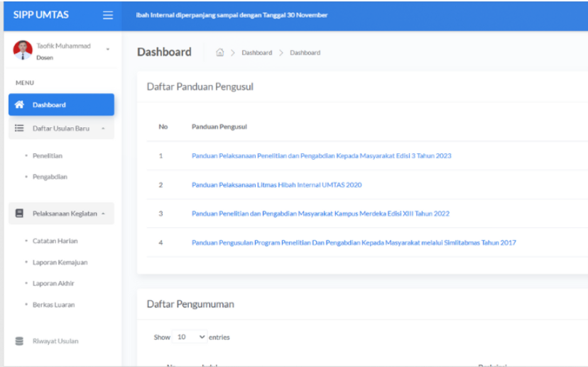Open Panduan Pelaksanaan Litmas Hibah Internal UMTAS 2020
The width and height of the screenshot is (588, 367).
277,185
